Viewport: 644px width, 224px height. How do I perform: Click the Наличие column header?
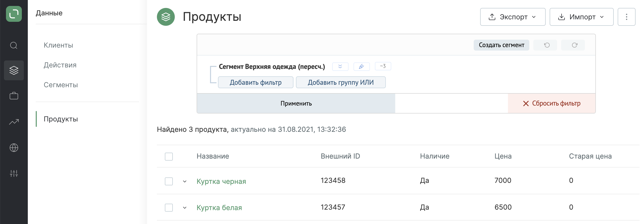pos(434,156)
